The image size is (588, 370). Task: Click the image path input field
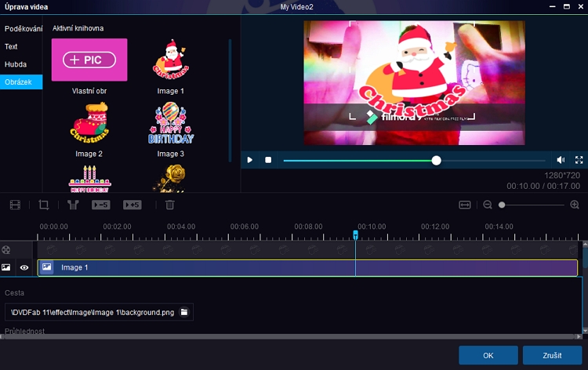point(99,312)
